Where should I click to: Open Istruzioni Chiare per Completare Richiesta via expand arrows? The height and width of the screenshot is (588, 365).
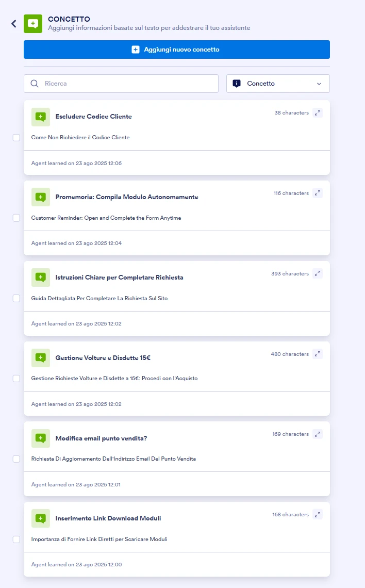click(x=318, y=273)
